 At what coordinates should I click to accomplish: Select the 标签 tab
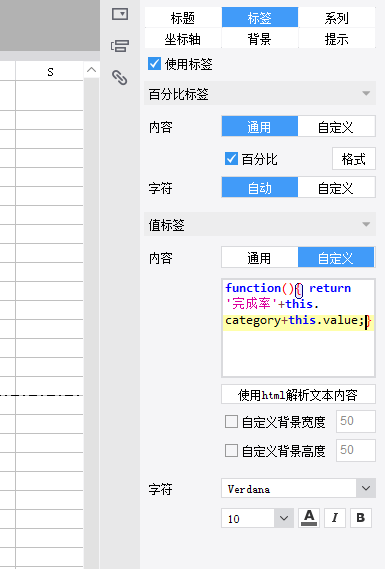[x=260, y=17]
